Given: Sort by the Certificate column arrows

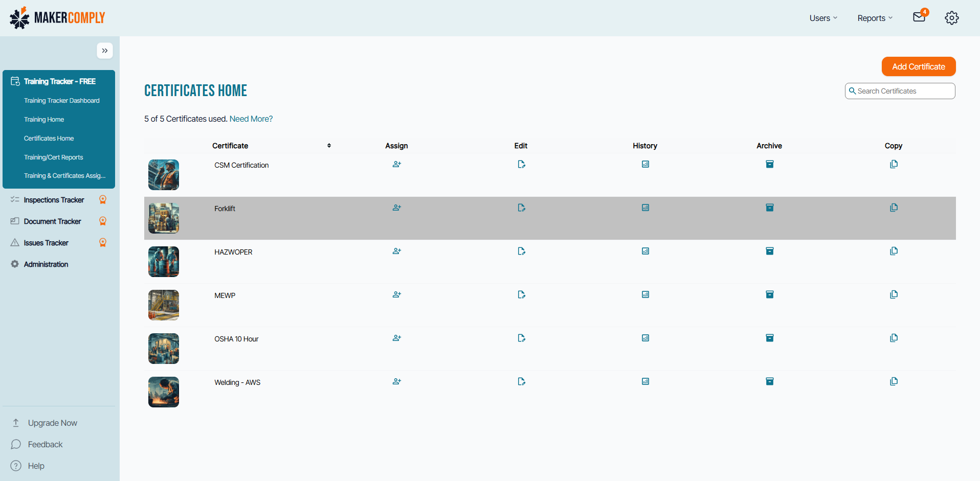Looking at the screenshot, I should coord(329,146).
